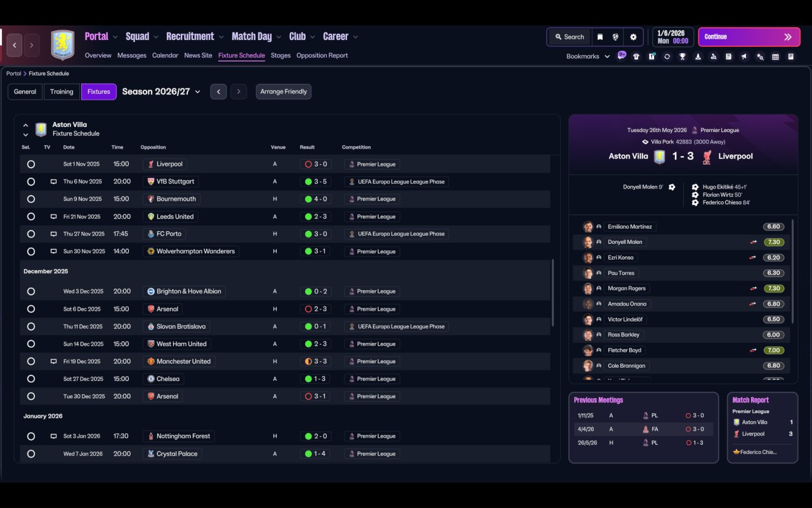Click the trophy icon in bookmarks bar
The width and height of the screenshot is (812, 508).
point(683,57)
